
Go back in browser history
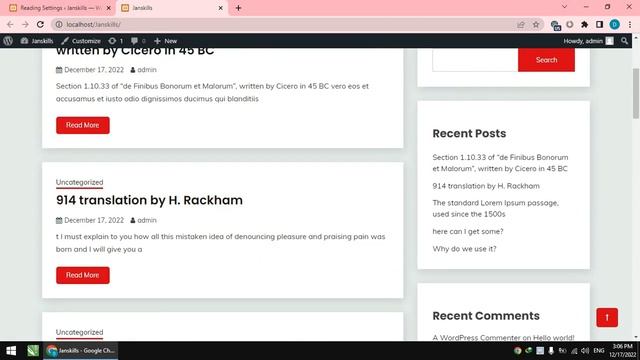tap(10, 24)
